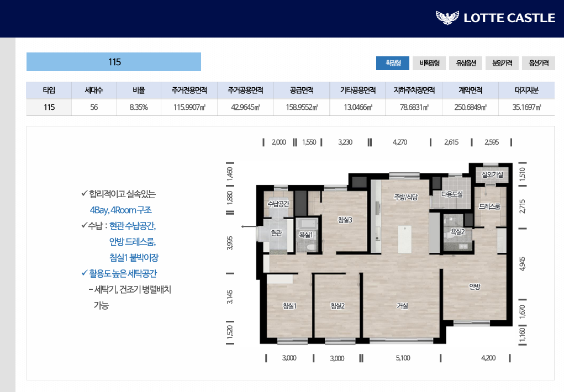Click the 5,100 dimension label
This screenshot has height=392, width=564.
[x=403, y=358]
